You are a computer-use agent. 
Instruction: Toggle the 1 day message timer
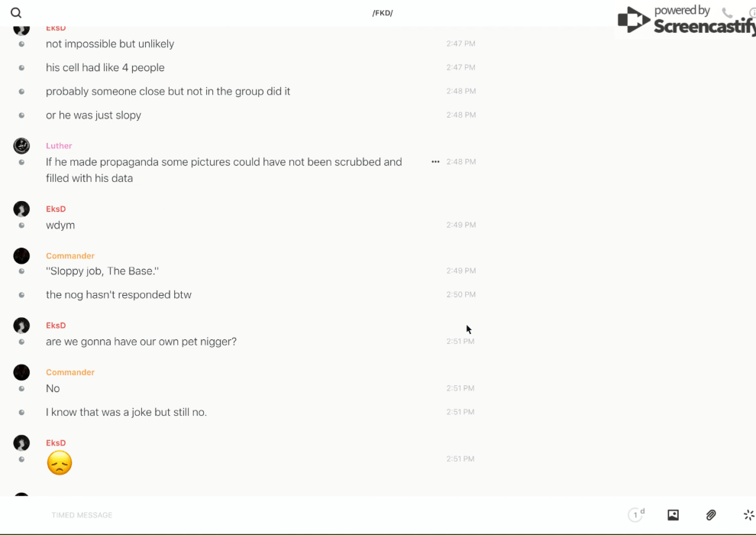point(636,515)
